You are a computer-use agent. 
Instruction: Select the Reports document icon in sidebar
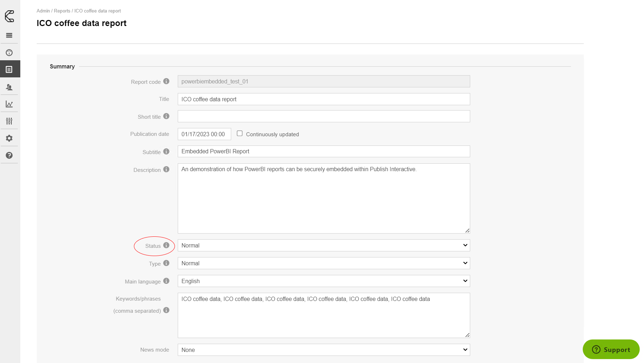tap(9, 69)
